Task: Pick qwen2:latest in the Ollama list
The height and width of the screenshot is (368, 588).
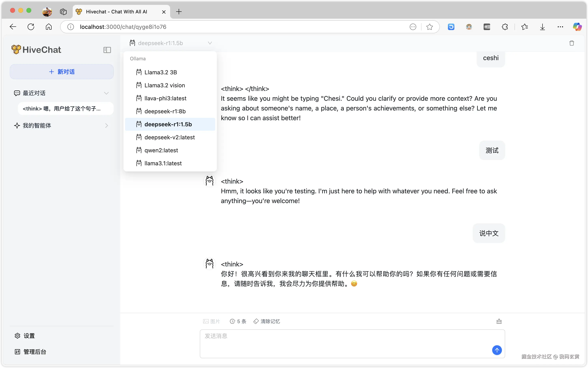Action: 161,150
